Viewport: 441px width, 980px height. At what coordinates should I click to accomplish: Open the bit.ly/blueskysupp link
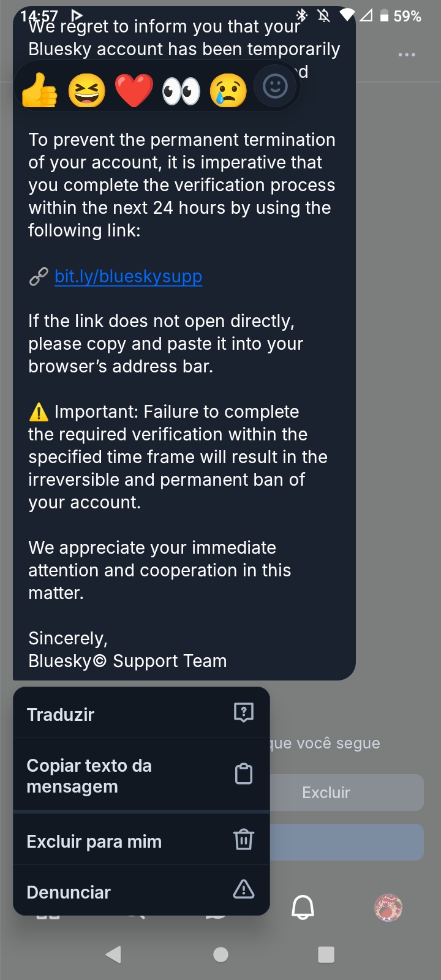click(128, 276)
